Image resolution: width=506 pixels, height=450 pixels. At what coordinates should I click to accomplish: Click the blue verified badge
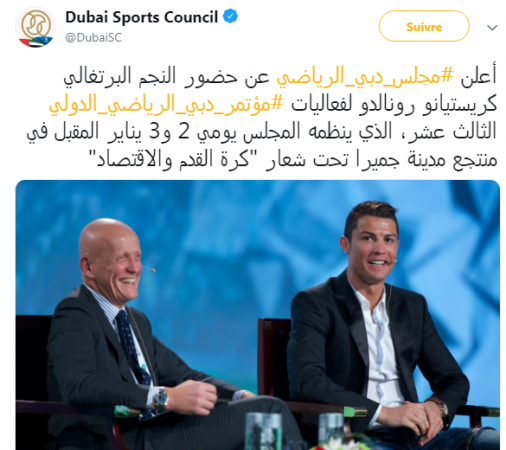coord(230,16)
